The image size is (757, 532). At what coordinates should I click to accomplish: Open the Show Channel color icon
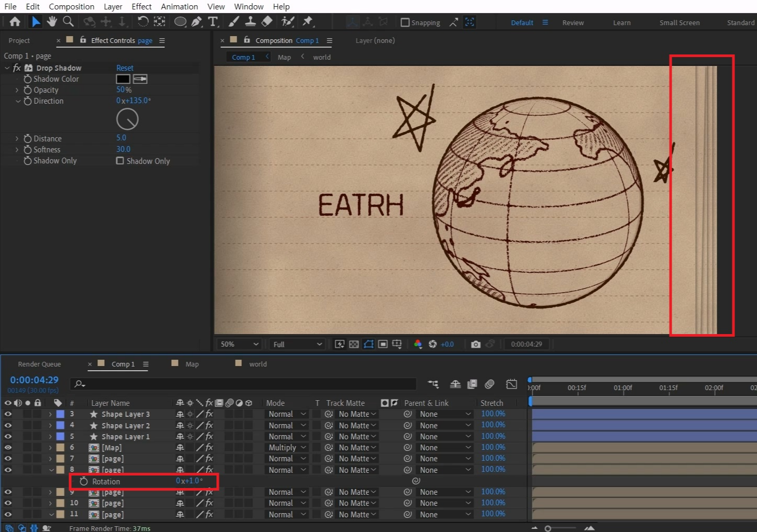[418, 344]
